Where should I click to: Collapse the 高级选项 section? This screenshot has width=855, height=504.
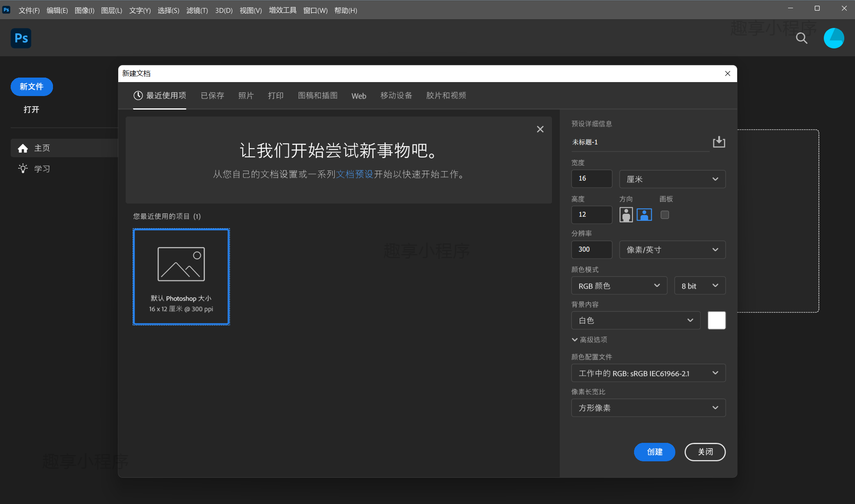589,339
